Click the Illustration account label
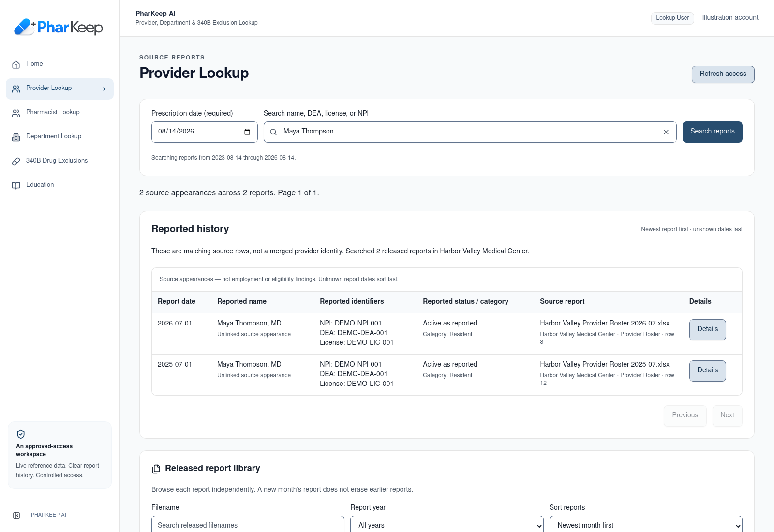Screen dimensions: 774x532 pos(730,17)
